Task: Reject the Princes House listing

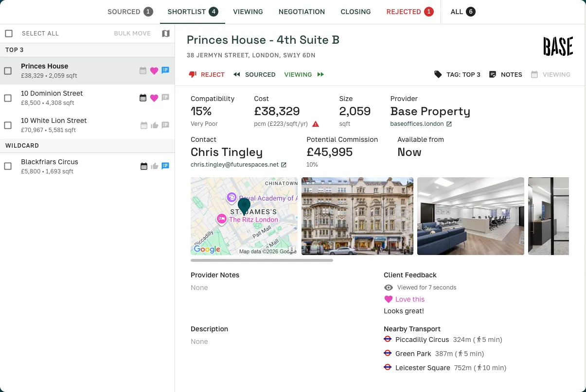Action: 206,74
